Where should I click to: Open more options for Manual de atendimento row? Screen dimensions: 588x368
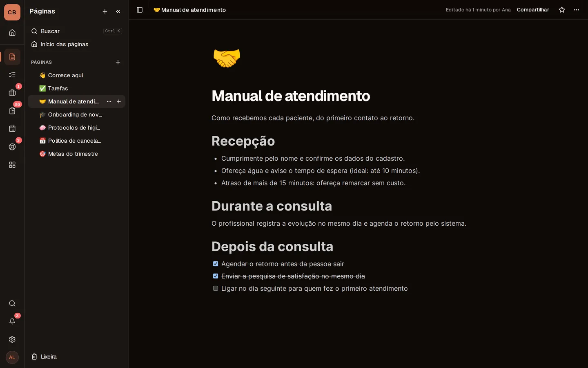pos(109,101)
